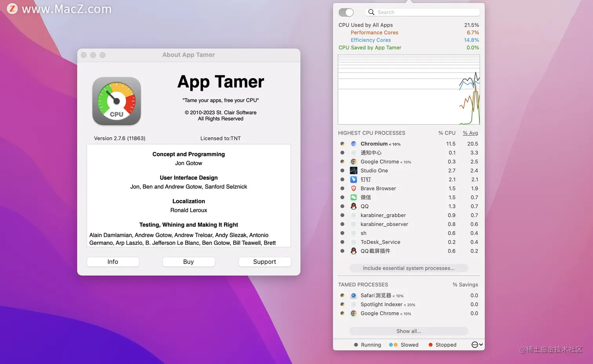This screenshot has width=593, height=364.
Task: Click the Chromium app icon
Action: pyautogui.click(x=353, y=144)
